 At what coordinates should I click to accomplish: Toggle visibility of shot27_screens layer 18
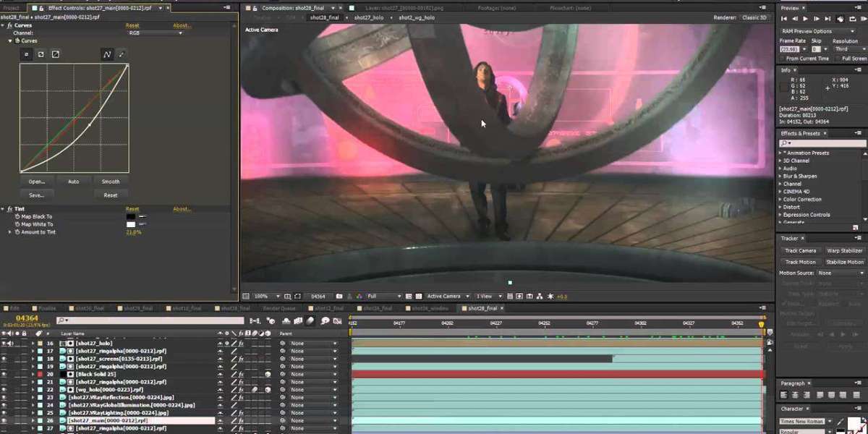[4, 359]
